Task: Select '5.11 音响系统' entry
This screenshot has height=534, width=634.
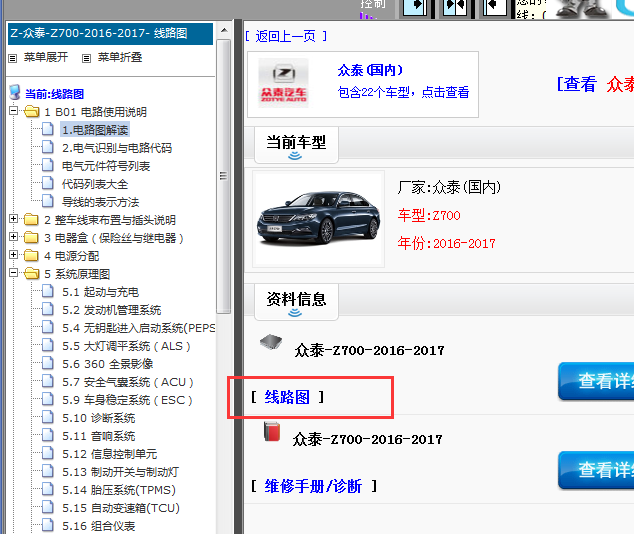Action: click(x=99, y=436)
